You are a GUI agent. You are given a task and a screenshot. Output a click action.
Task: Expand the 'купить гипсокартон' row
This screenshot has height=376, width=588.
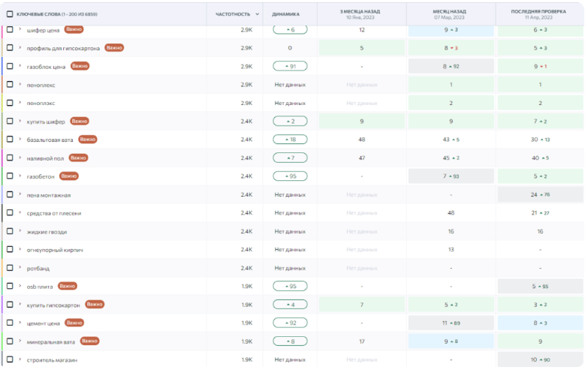pos(20,305)
